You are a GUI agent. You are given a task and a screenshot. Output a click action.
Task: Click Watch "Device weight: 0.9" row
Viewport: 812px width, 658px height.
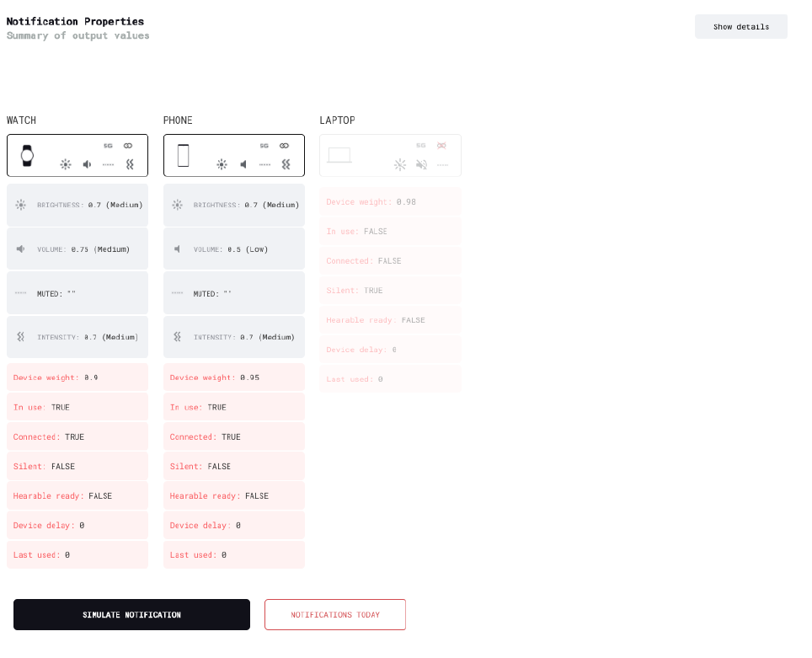[x=77, y=377]
